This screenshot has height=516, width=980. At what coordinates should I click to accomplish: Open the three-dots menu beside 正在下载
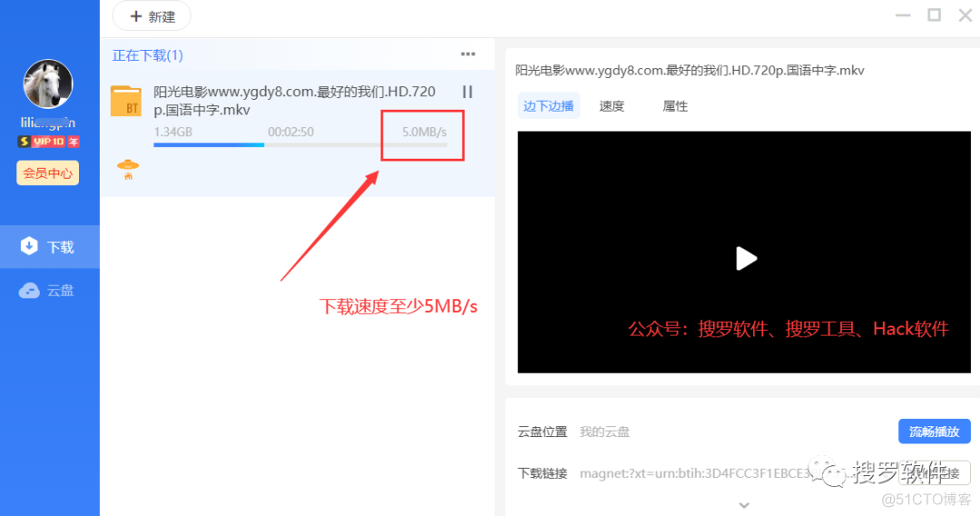pos(468,54)
